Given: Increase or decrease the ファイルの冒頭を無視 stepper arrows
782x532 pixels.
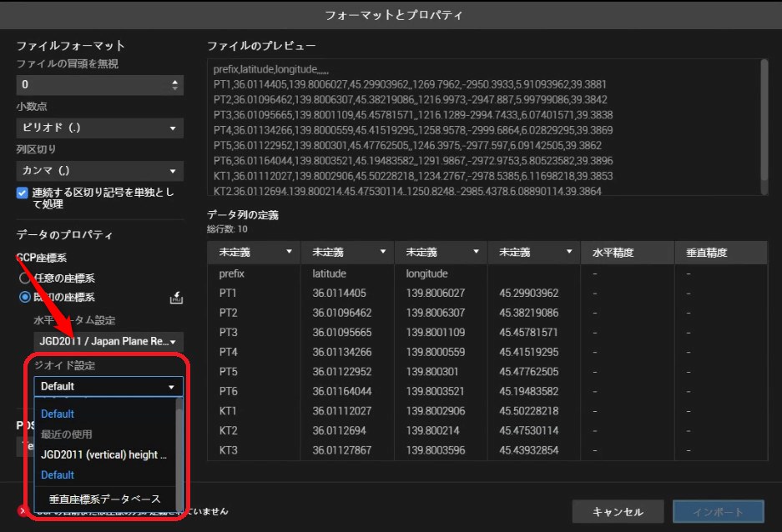Looking at the screenshot, I should pos(174,84).
